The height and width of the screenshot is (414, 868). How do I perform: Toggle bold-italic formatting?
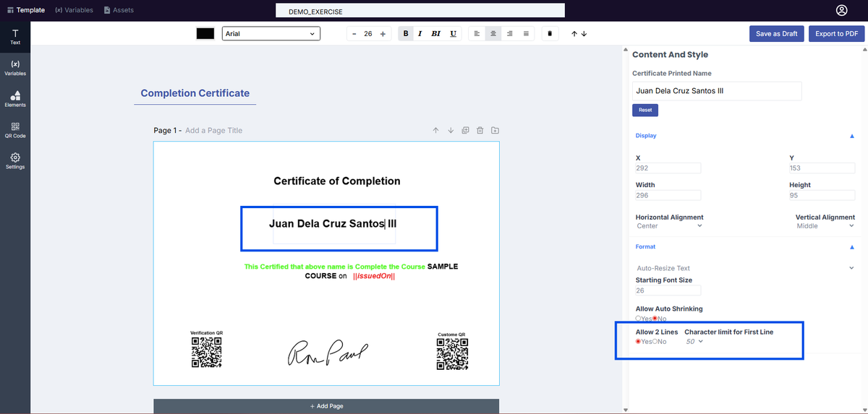[436, 34]
